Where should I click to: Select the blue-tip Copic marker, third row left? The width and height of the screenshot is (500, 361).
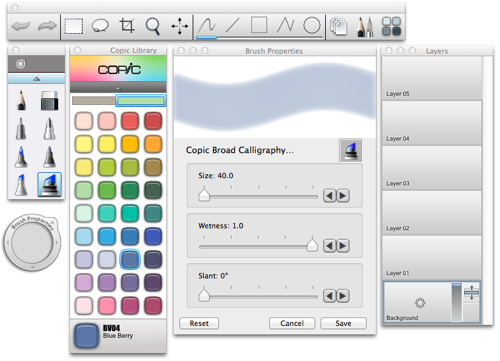21,156
